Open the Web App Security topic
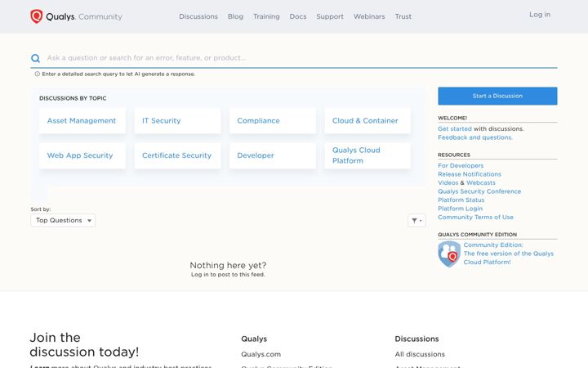This screenshot has width=588, height=368. (82, 155)
